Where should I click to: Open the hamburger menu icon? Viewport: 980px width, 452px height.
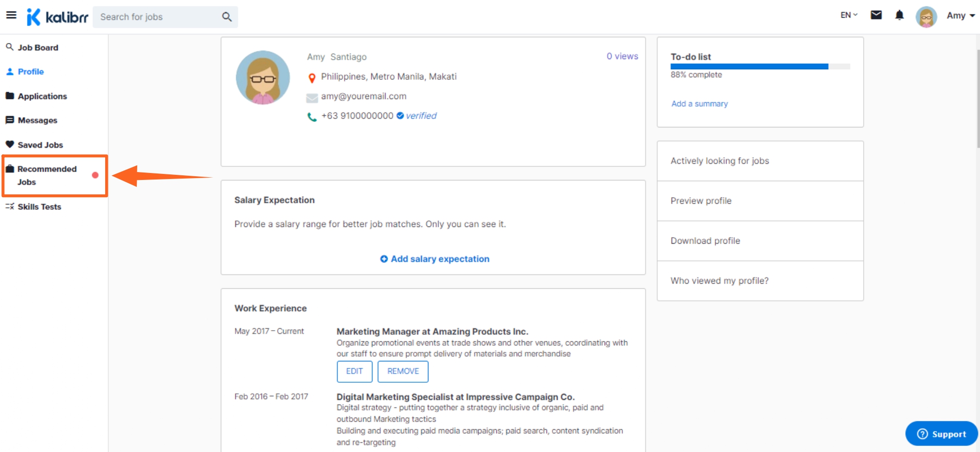pos(11,15)
